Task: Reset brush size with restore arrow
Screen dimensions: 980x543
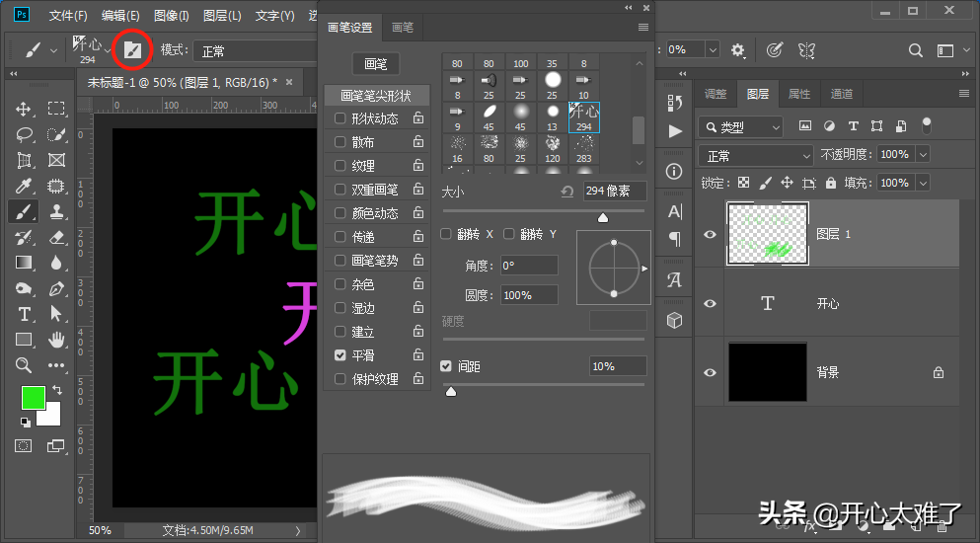Action: 567,192
